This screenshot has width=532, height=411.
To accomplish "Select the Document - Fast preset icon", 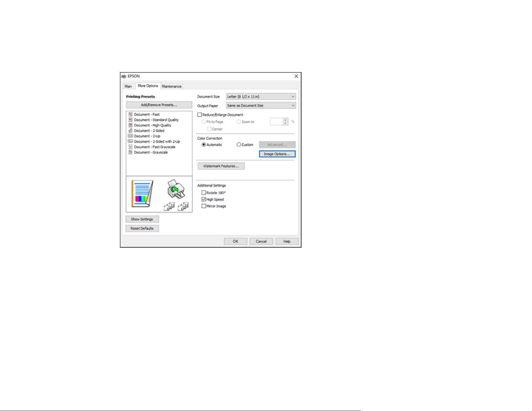I will 130,114.
